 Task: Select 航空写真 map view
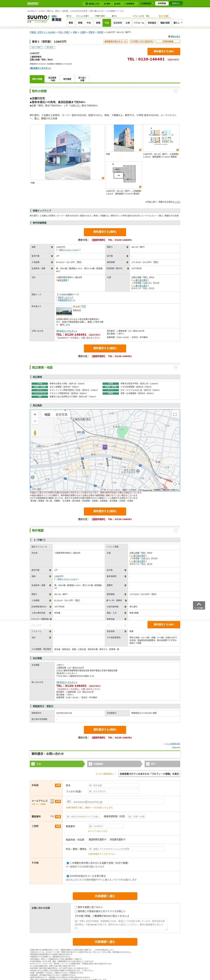pyautogui.click(x=62, y=415)
